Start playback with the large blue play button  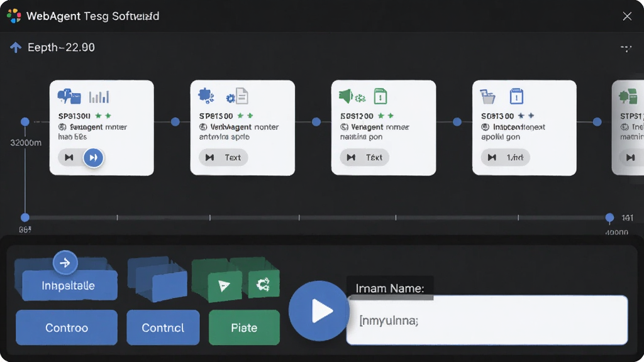click(x=319, y=310)
